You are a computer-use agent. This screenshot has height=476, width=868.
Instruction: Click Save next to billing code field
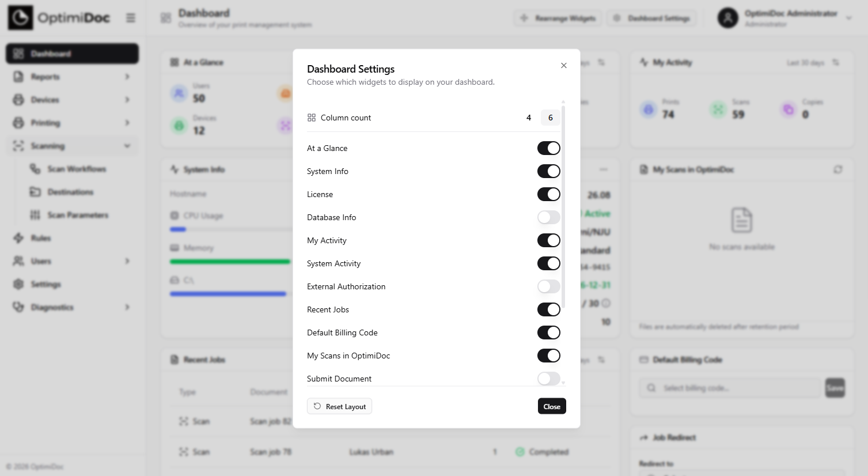pyautogui.click(x=835, y=388)
